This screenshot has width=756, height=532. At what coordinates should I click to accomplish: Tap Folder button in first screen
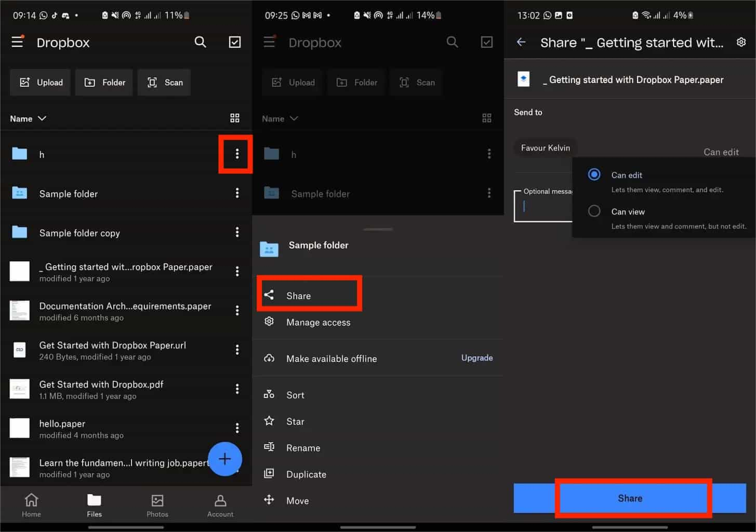(x=104, y=82)
